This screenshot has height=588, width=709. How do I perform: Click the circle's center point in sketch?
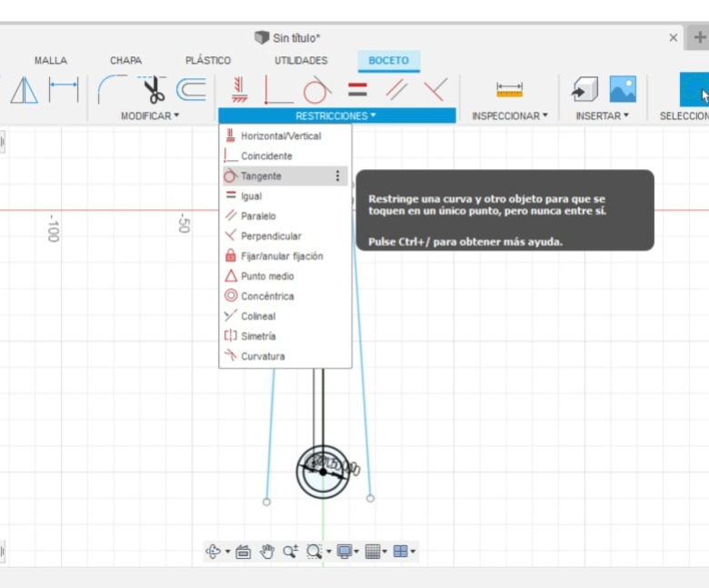click(323, 472)
